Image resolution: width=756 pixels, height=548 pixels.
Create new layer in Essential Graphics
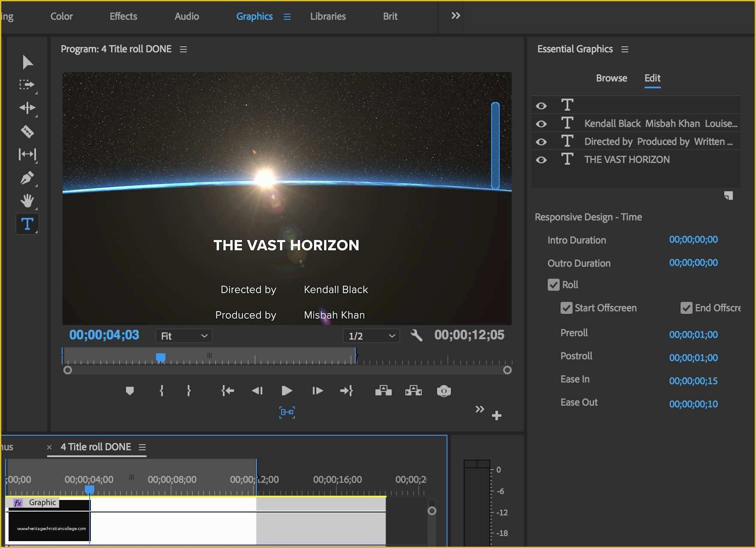click(x=729, y=196)
